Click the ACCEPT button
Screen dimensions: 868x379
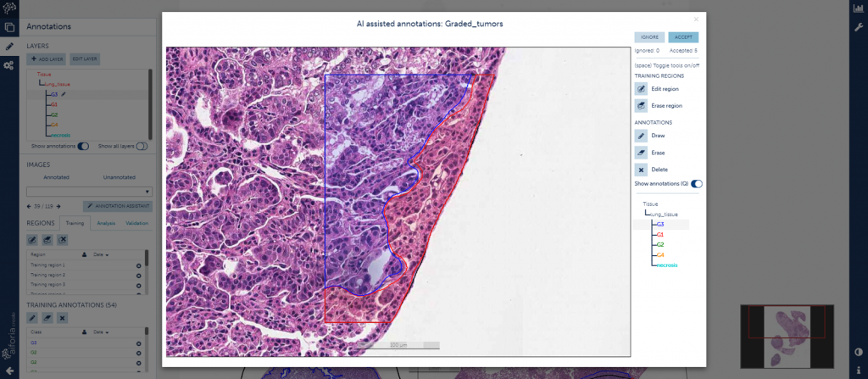tap(683, 37)
